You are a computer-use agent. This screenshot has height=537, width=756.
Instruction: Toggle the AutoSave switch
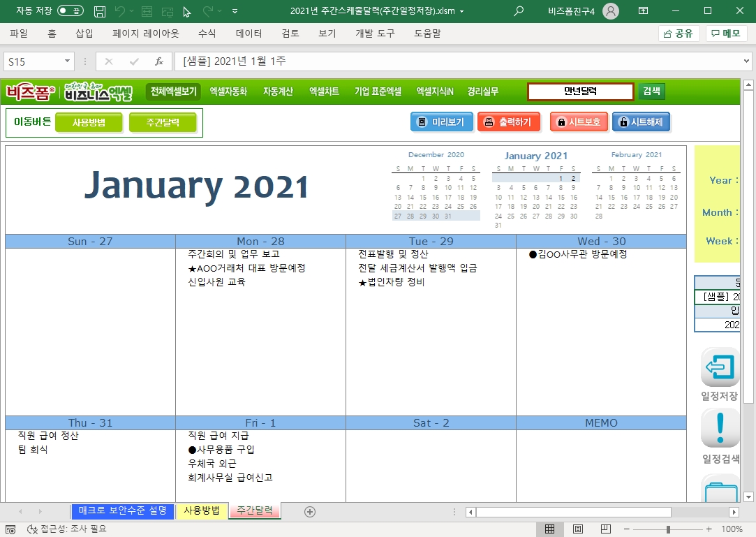(x=71, y=10)
